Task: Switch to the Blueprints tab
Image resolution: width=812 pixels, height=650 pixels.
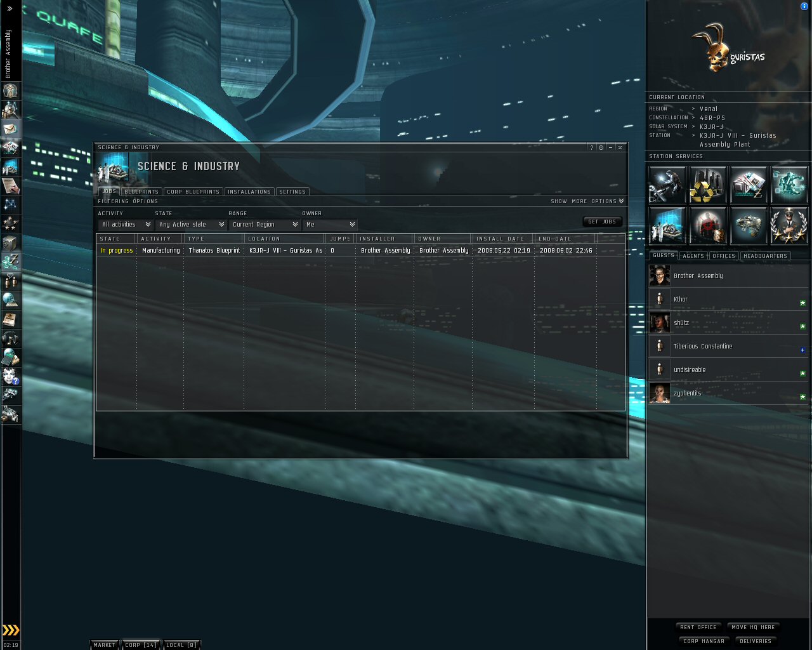Action: pos(141,192)
